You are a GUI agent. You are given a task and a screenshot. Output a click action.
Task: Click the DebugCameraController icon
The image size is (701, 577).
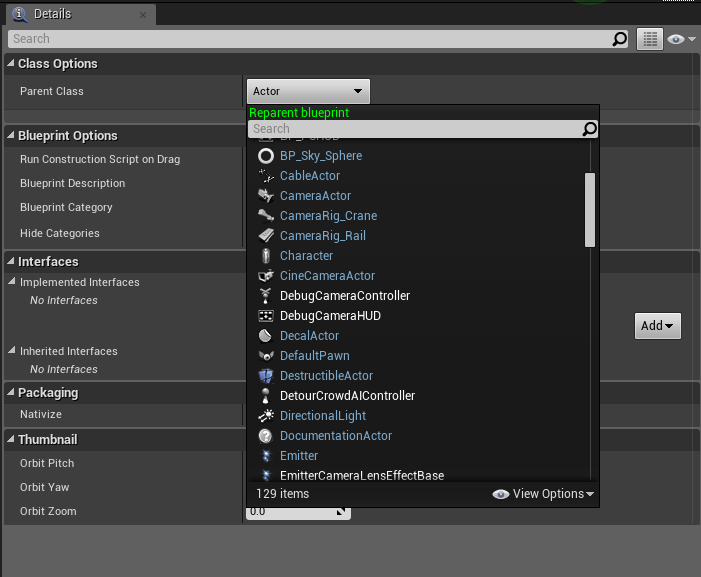coord(266,296)
